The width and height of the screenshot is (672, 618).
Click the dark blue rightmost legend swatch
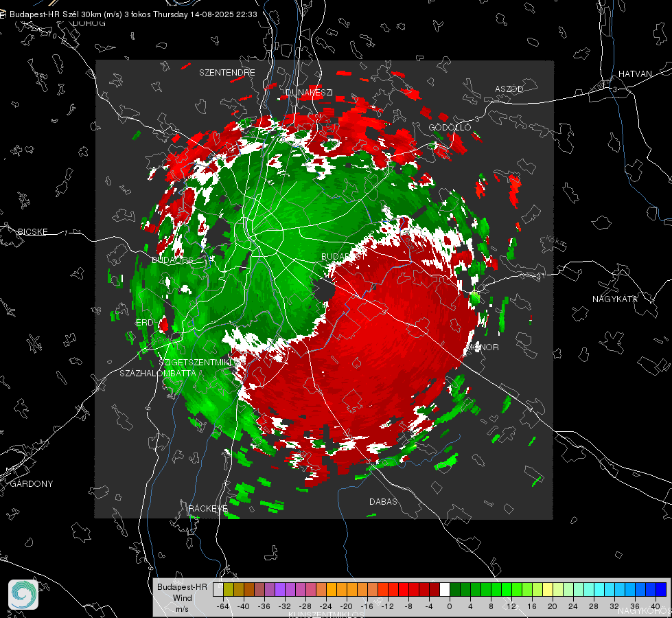[x=661, y=590]
